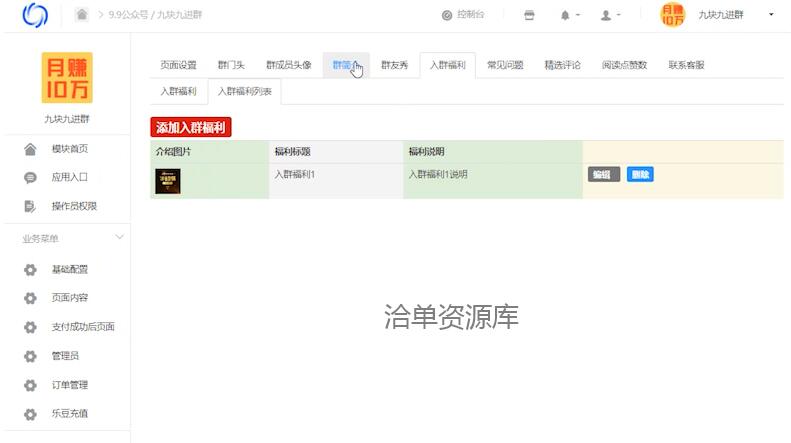Click the home icon beside 模块首页
The width and height of the screenshot is (791, 443).
(x=30, y=149)
